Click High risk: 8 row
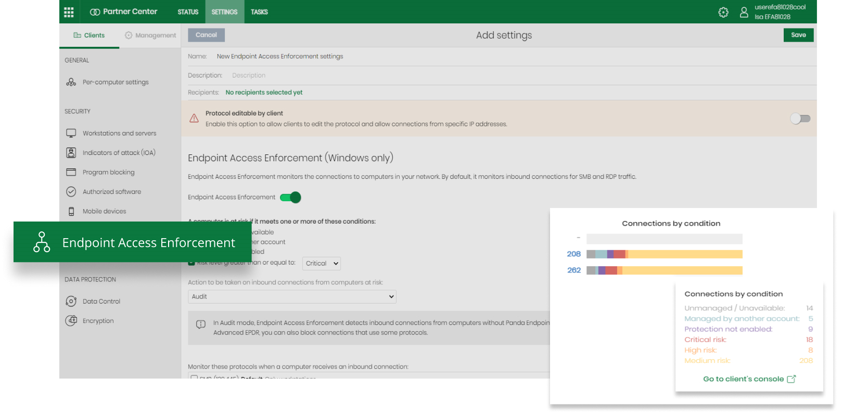 (x=748, y=350)
